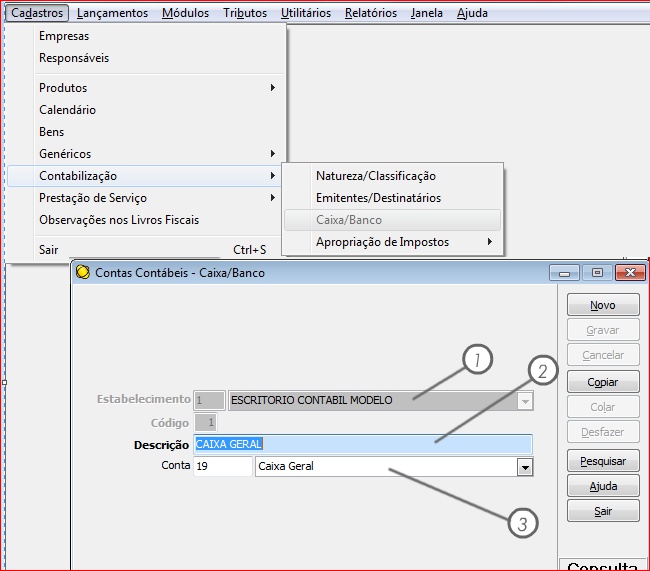Select Natureza/Classificação submenu item

pos(392,176)
